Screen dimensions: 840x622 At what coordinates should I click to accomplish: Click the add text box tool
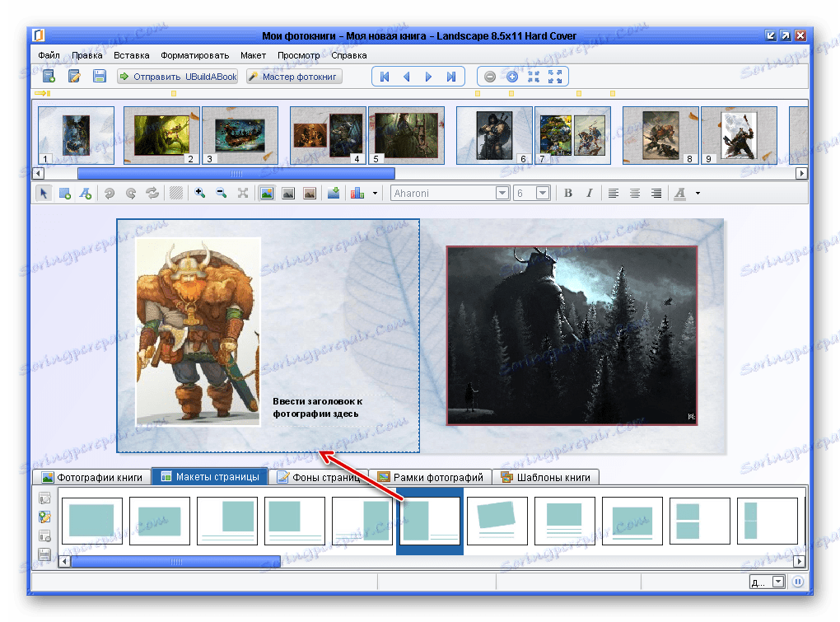[85, 193]
